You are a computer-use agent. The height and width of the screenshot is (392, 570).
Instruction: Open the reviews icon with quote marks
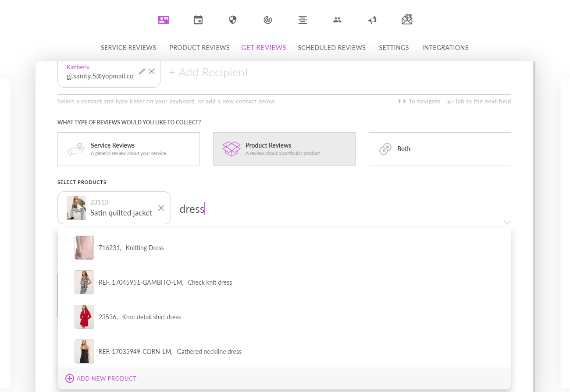point(164,20)
